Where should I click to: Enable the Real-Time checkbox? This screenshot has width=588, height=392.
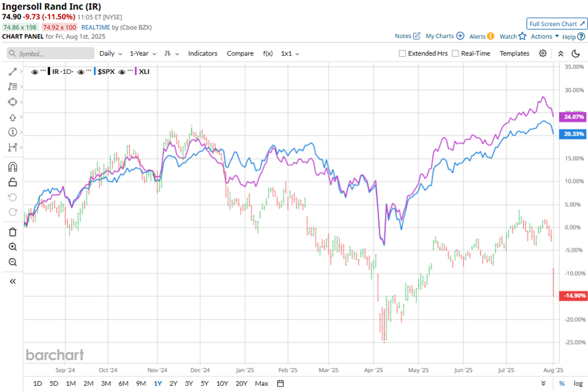[455, 54]
